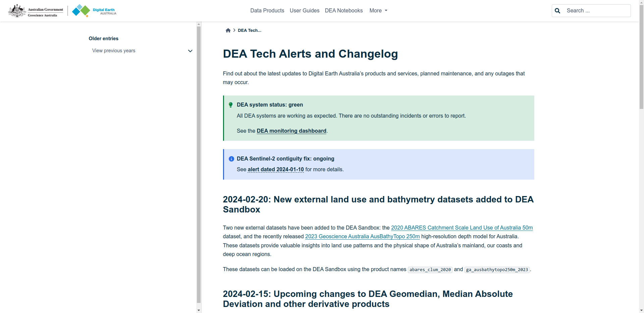Click the home icon in the breadcrumb
Image resolution: width=644 pixels, height=313 pixels.
point(228,30)
